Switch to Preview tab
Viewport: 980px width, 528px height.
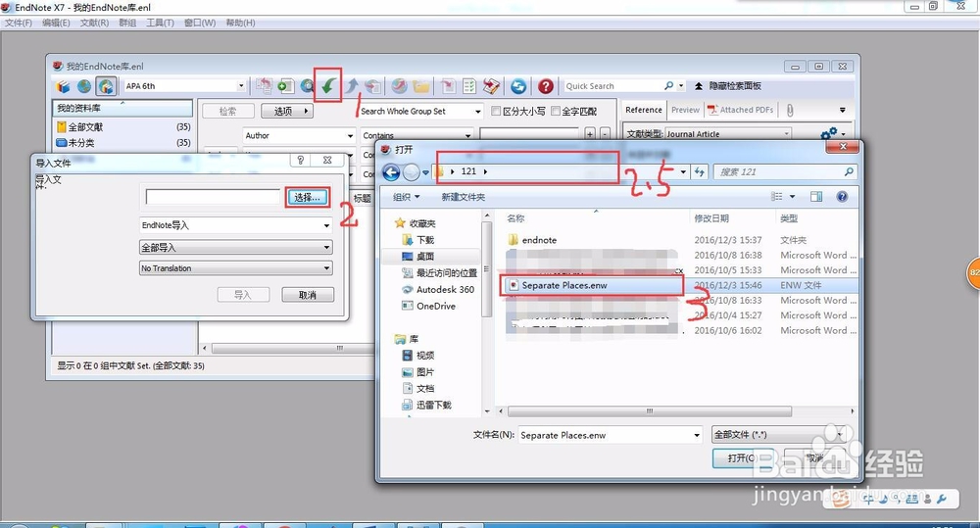(685, 110)
